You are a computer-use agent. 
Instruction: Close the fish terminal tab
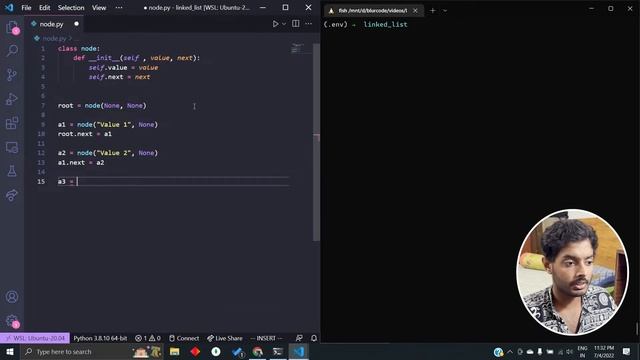[415, 11]
